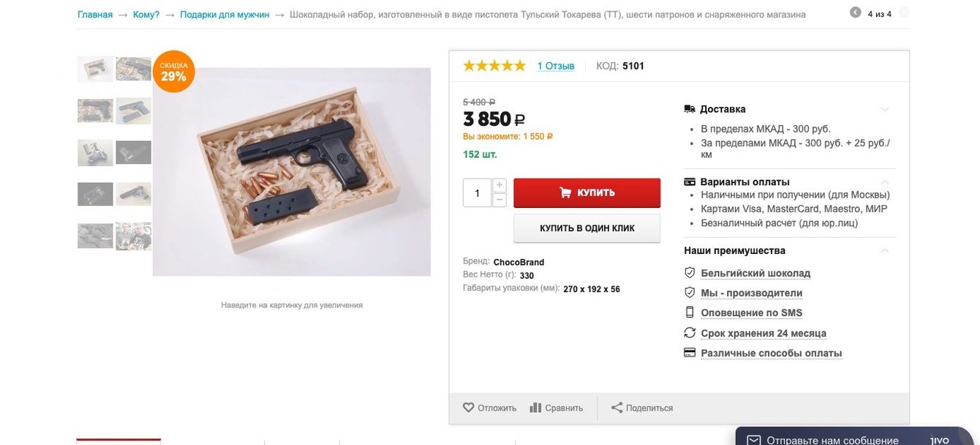Viewport: 980px width, 445px height.
Task: Click the delivery truck icon
Action: coord(690,109)
